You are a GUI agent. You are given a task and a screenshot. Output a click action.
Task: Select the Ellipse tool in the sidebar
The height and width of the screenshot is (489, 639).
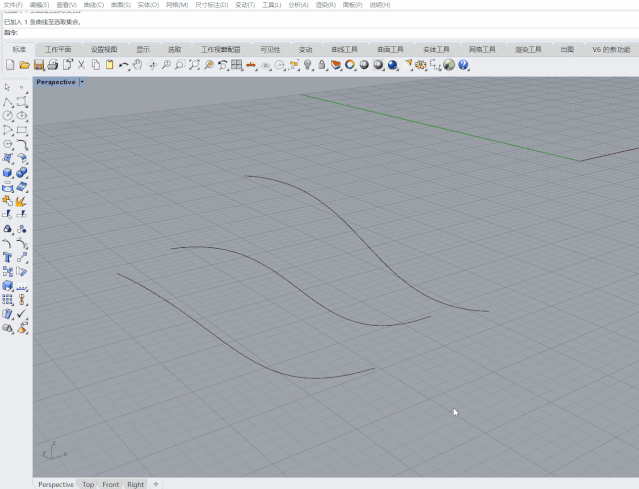[22, 116]
